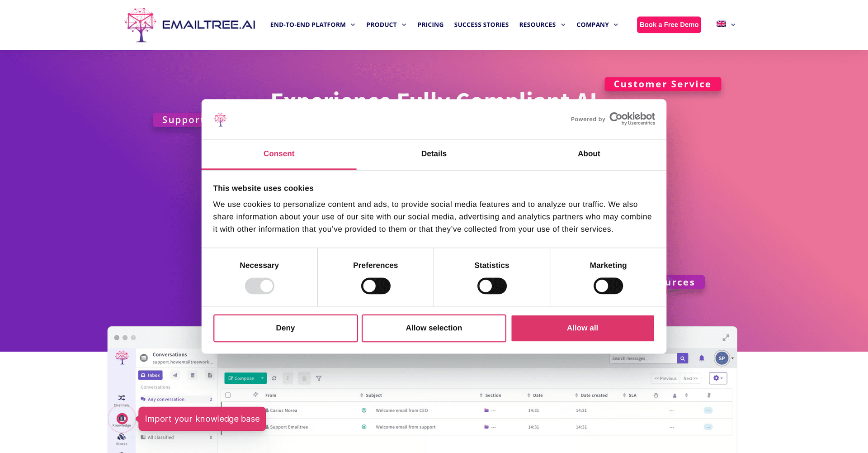Toggle the Necessary cookies switch
The height and width of the screenshot is (453, 868).
pyautogui.click(x=259, y=286)
